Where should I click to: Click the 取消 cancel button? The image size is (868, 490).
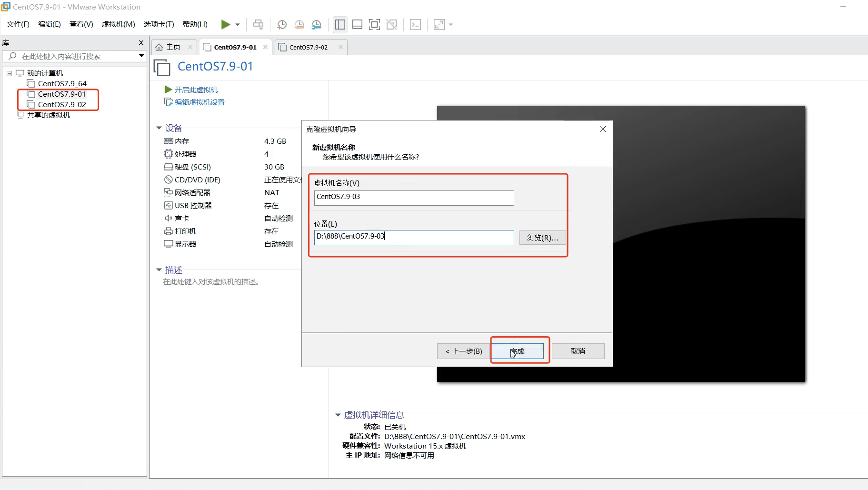pos(578,351)
